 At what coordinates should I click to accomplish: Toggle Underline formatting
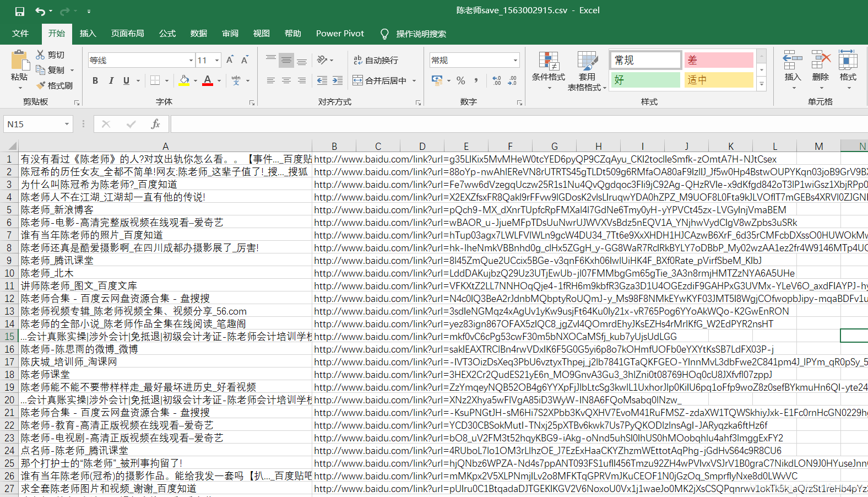(x=126, y=80)
